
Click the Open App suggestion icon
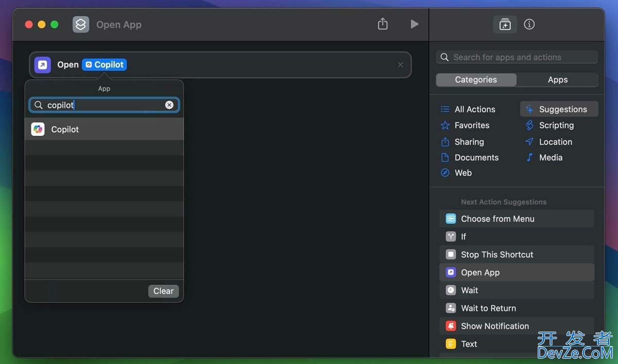click(451, 272)
